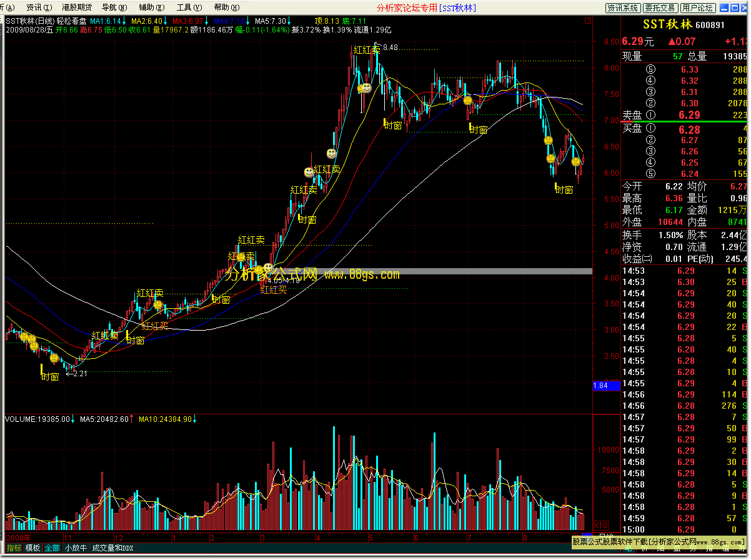Click the 用户论坛 button
The width and height of the screenshot is (751, 560).
coord(697,7)
